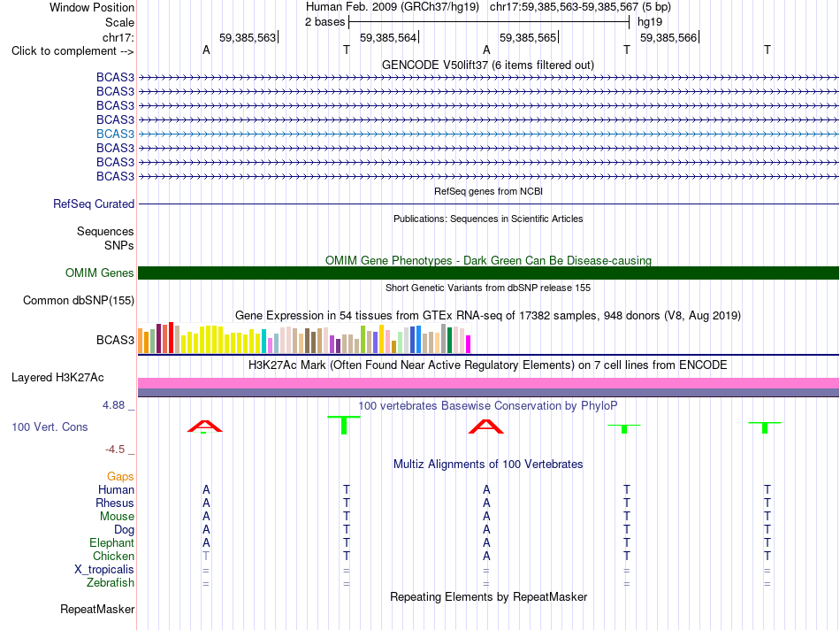Click the 'GENCODE V50lift37 (6 items filtered out)' title
Viewport: 840px width, 630px height.
point(488,65)
